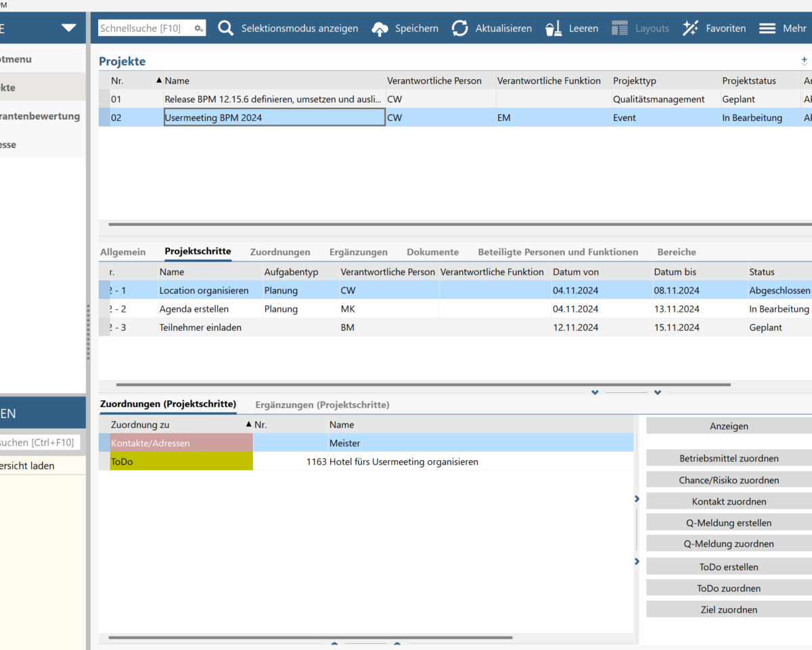The height and width of the screenshot is (650, 812).
Task: Sort Projekte by Verantwortliche Person header
Action: pyautogui.click(x=441, y=80)
